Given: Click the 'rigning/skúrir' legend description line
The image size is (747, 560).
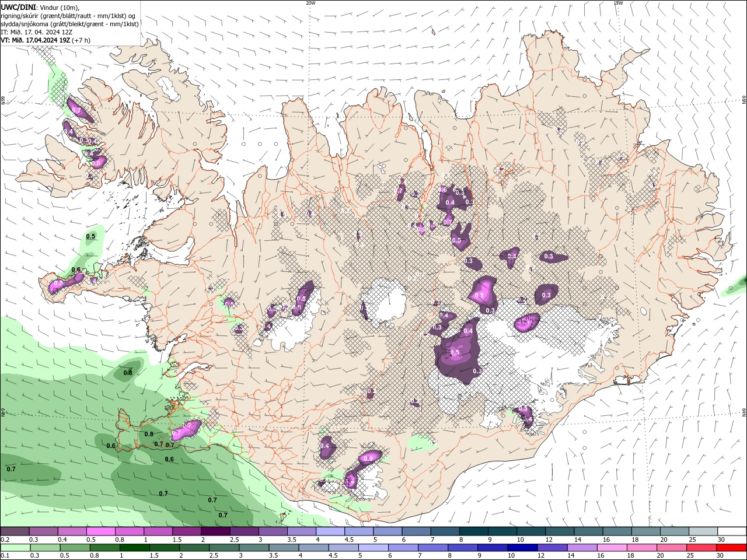Looking at the screenshot, I should 68,15.
